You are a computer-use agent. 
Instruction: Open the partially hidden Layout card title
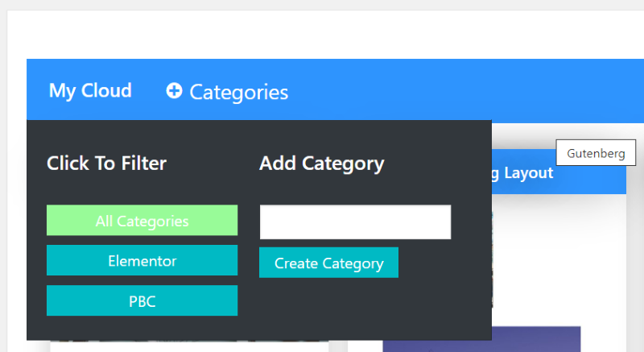(522, 173)
